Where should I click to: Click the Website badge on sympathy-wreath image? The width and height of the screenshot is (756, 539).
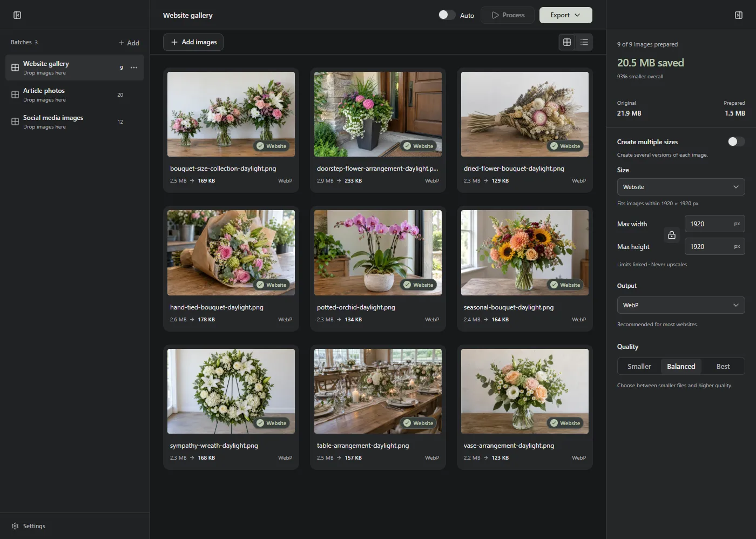point(271,423)
